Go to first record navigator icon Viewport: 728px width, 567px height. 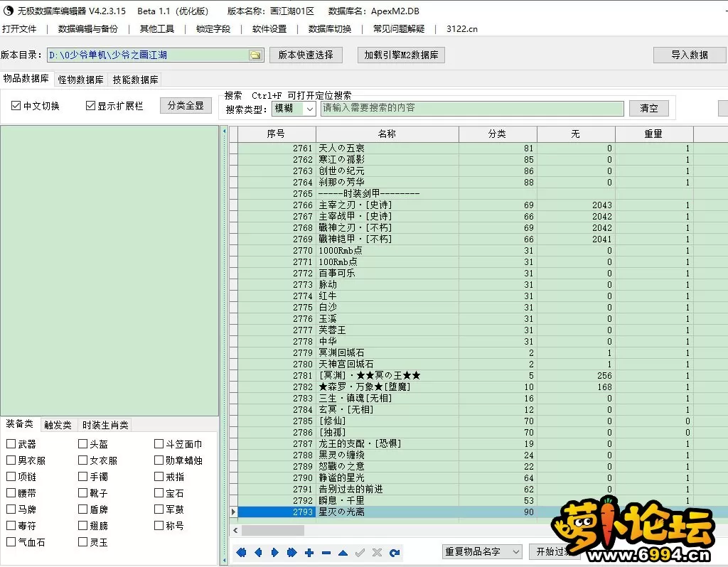242,553
